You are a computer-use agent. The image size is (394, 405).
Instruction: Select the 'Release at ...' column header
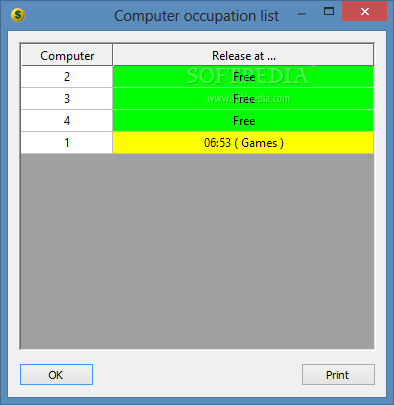point(243,55)
